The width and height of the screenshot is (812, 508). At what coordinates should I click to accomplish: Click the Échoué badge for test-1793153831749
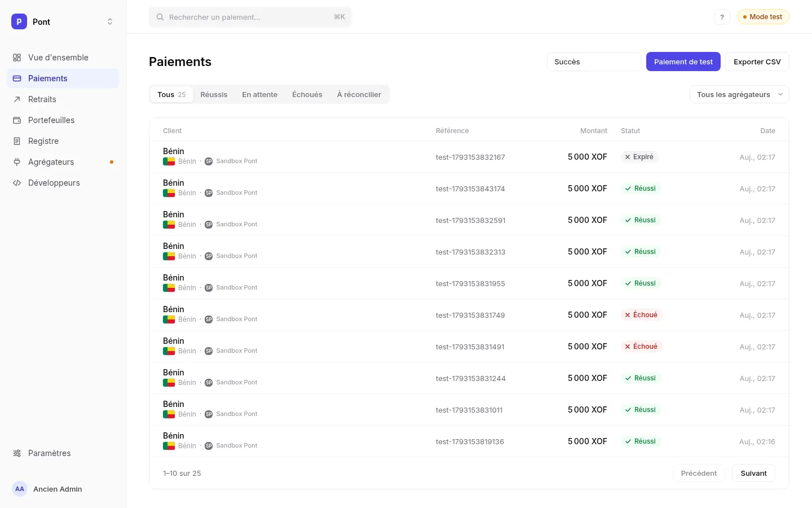click(641, 315)
